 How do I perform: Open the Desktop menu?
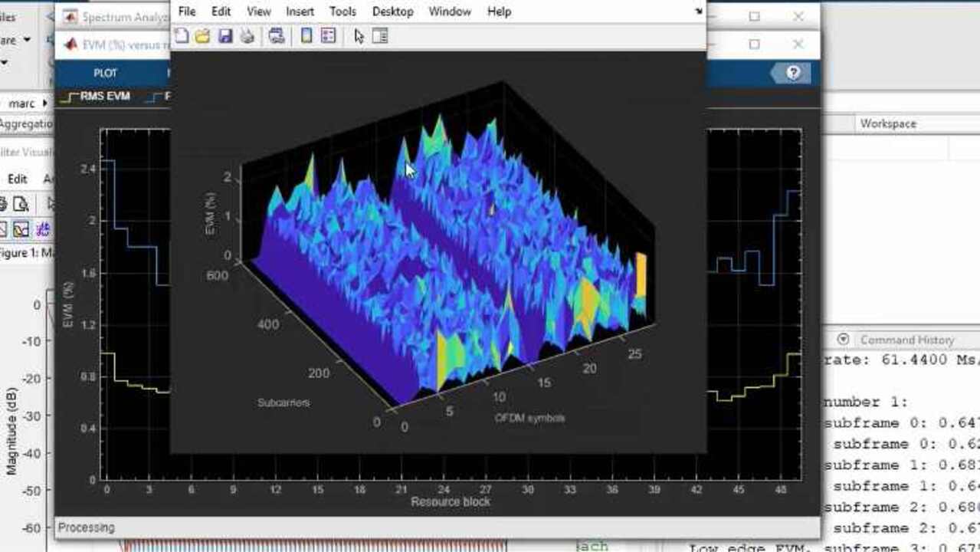click(392, 11)
